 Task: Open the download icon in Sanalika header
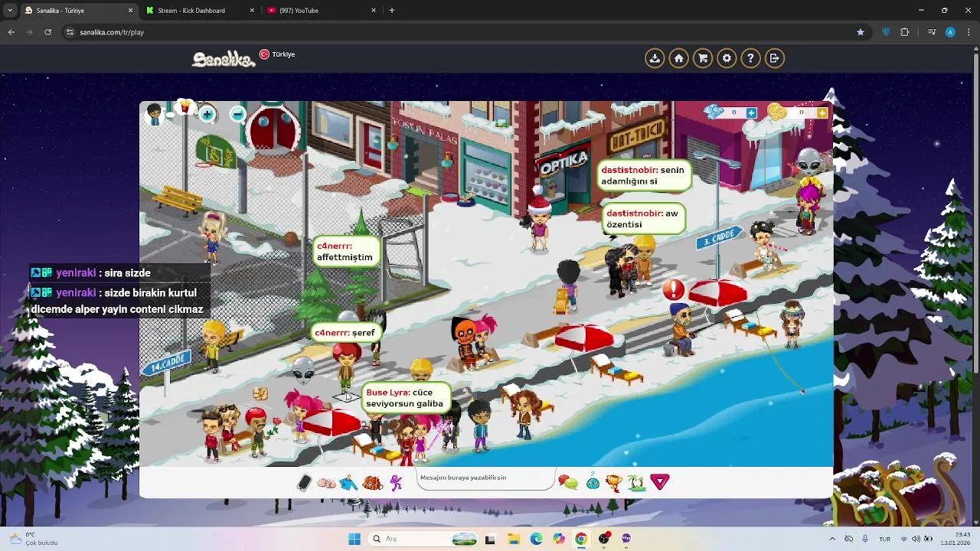click(x=655, y=58)
